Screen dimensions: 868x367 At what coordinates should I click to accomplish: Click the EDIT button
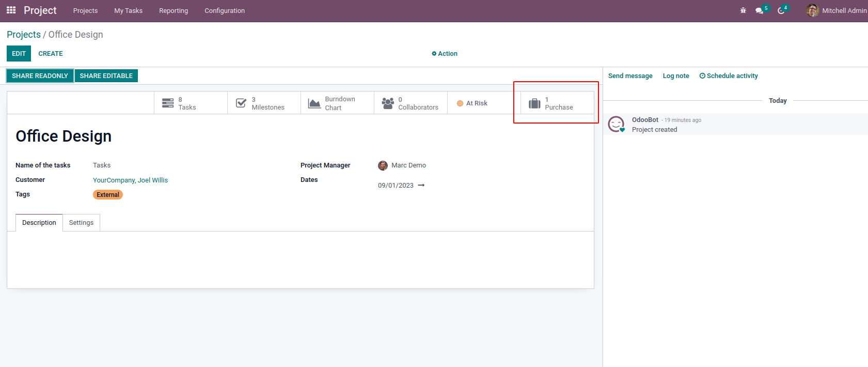[x=19, y=54]
